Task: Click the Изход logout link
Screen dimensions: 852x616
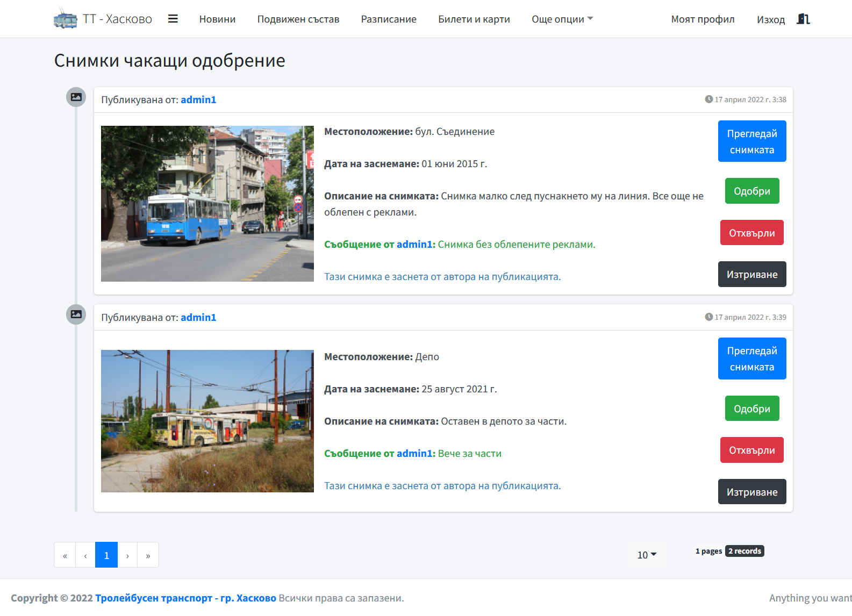Action: click(x=771, y=19)
